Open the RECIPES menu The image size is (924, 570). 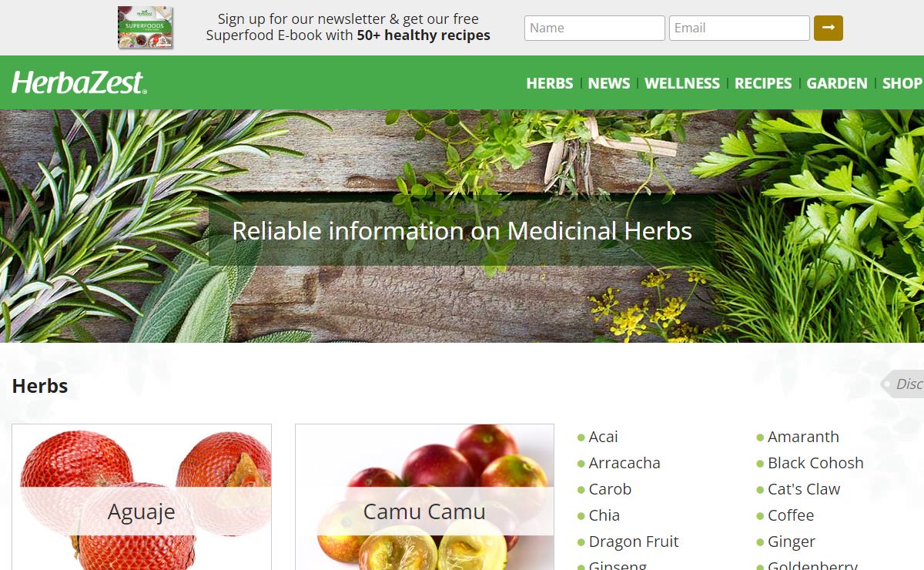(763, 83)
